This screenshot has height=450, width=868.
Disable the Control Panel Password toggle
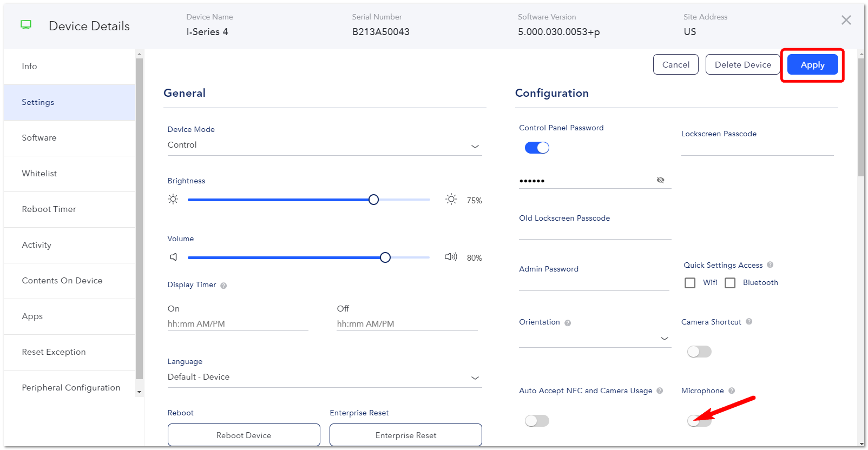(537, 148)
